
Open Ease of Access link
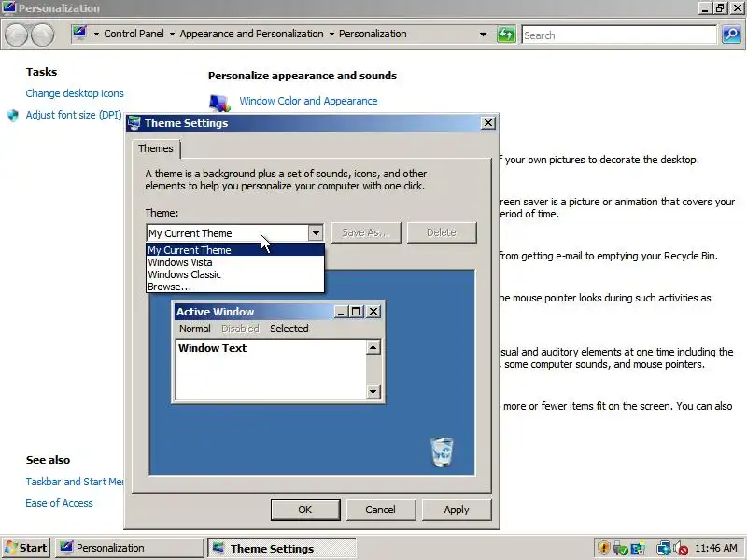tap(59, 503)
